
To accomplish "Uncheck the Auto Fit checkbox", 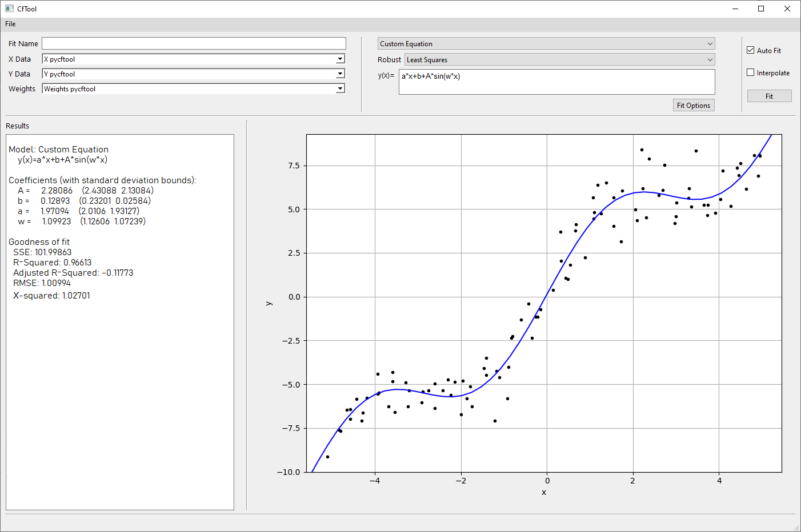I will pos(751,50).
